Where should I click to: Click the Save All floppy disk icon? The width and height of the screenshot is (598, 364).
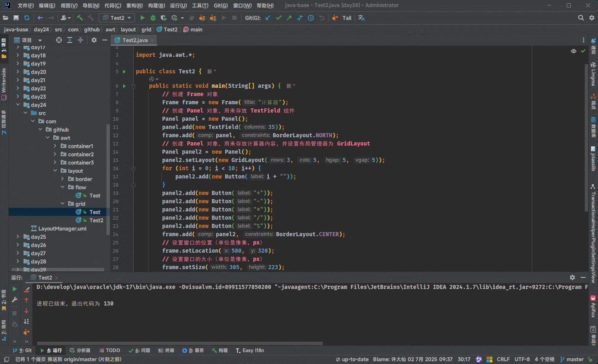pyautogui.click(x=16, y=18)
